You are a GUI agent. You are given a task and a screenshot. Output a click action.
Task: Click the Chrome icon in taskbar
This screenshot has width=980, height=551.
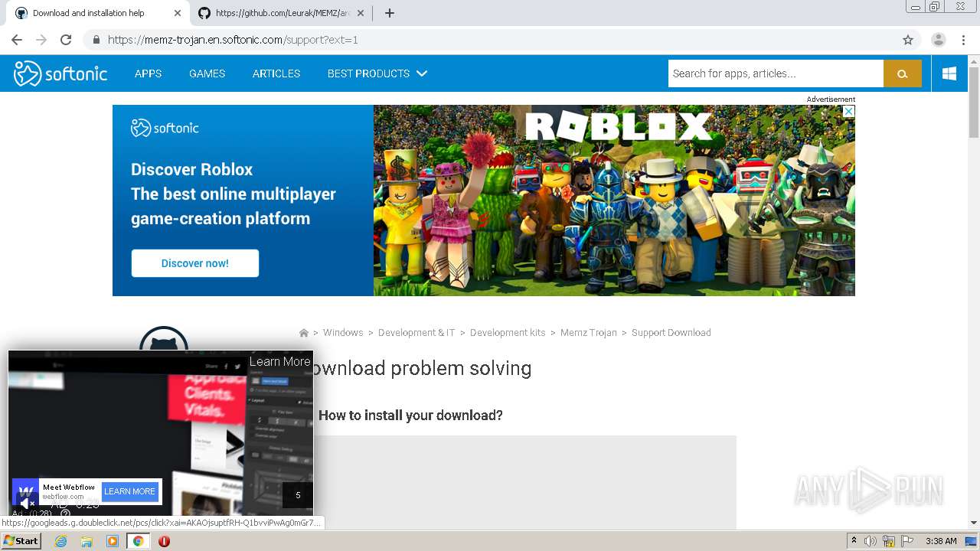point(138,541)
